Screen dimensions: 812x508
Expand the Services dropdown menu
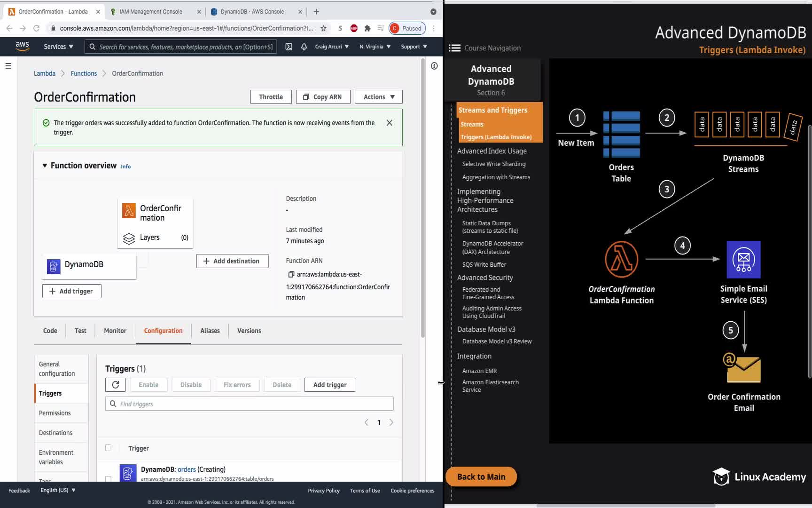point(58,47)
